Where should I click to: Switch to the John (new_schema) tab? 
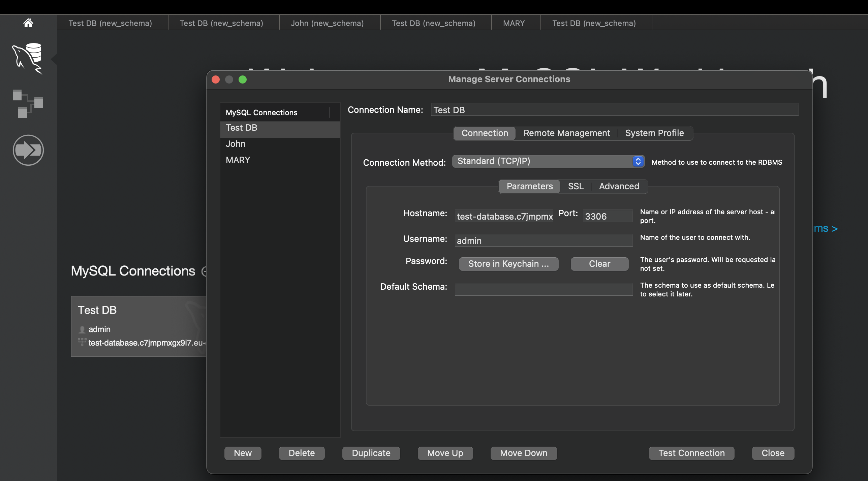click(x=327, y=23)
